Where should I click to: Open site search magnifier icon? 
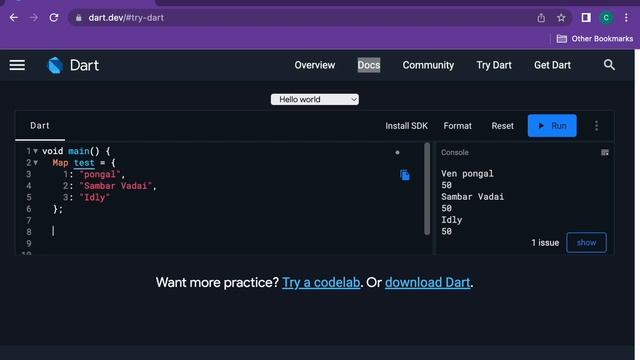(609, 65)
